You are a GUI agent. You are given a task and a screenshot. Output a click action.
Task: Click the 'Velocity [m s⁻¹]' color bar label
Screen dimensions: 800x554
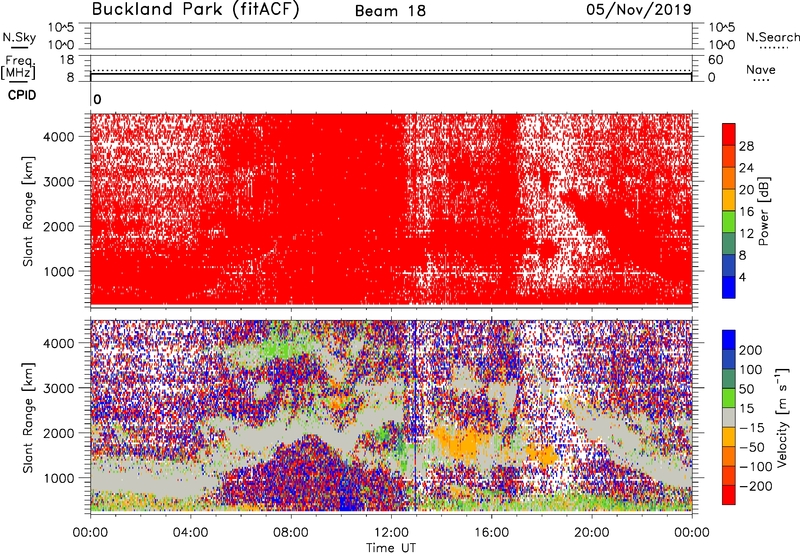pyautogui.click(x=782, y=417)
